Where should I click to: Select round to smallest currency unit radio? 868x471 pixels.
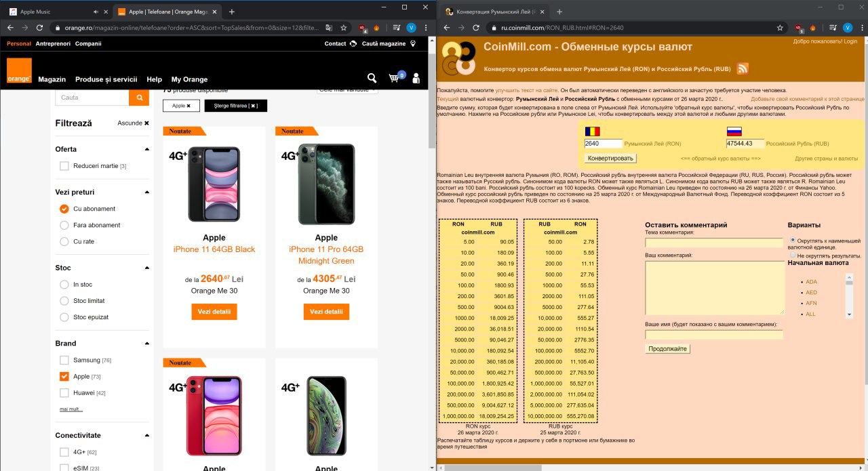tap(793, 240)
